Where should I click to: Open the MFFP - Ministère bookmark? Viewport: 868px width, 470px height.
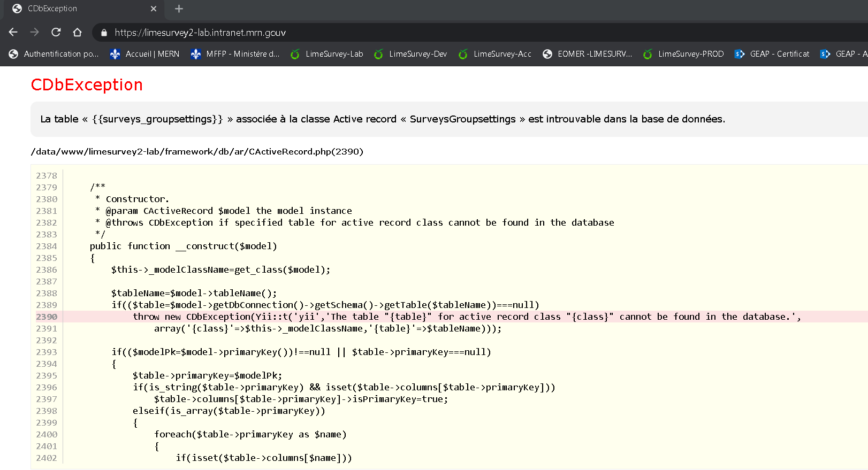point(235,54)
